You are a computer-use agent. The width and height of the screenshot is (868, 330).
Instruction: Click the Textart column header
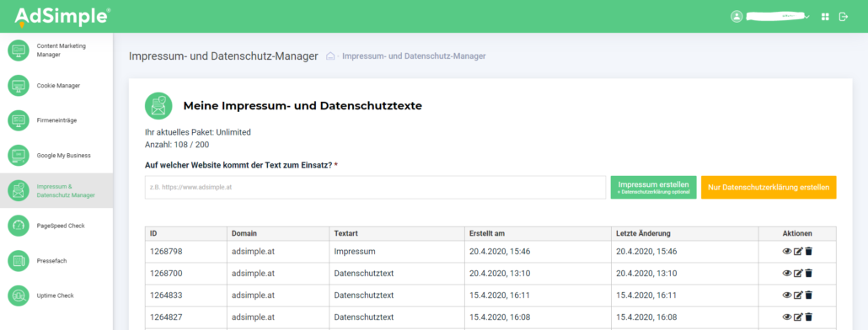point(396,233)
